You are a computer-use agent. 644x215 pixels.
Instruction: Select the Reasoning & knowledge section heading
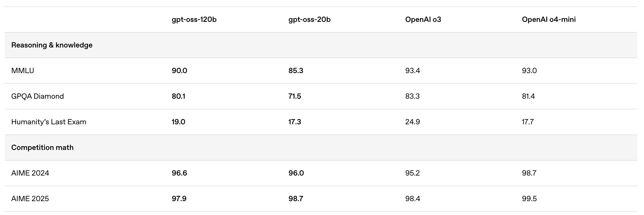(52, 45)
